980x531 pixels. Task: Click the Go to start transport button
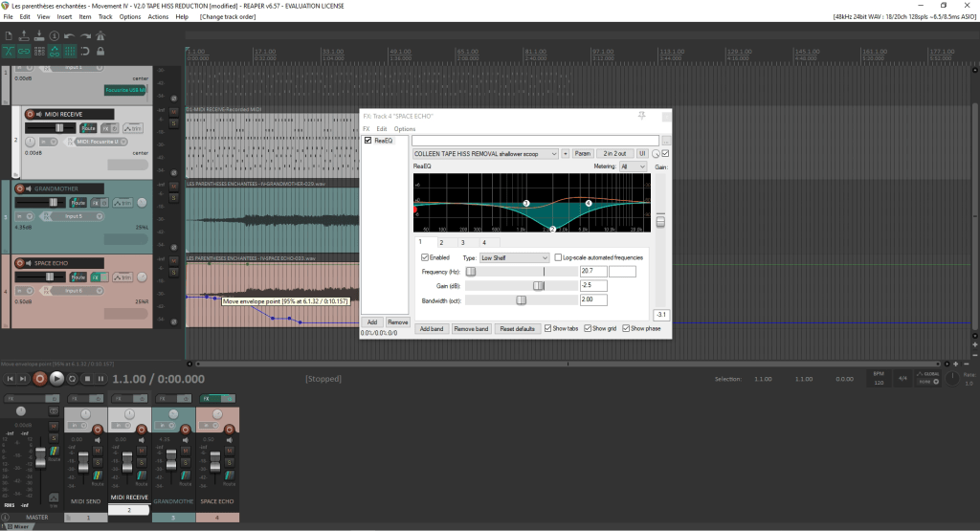click(x=11, y=379)
